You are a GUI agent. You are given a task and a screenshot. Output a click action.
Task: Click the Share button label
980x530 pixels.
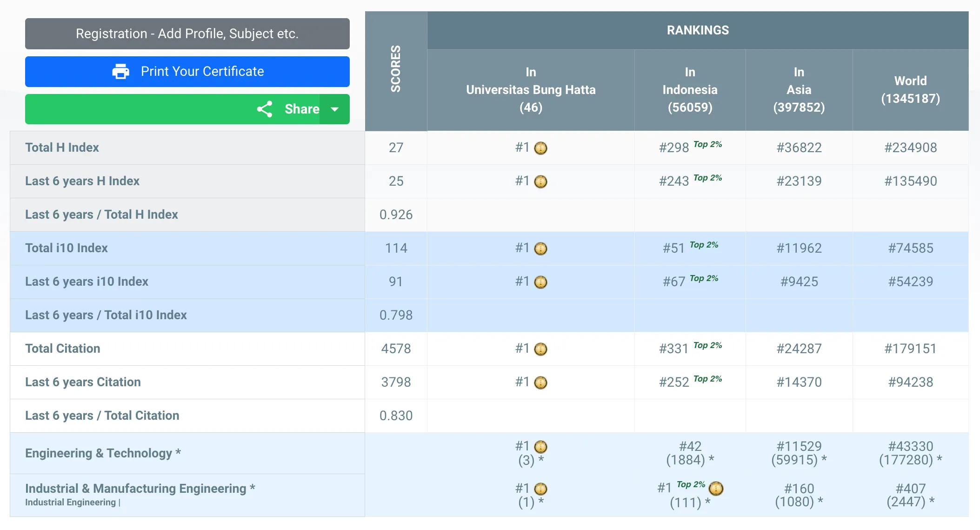[x=301, y=109]
